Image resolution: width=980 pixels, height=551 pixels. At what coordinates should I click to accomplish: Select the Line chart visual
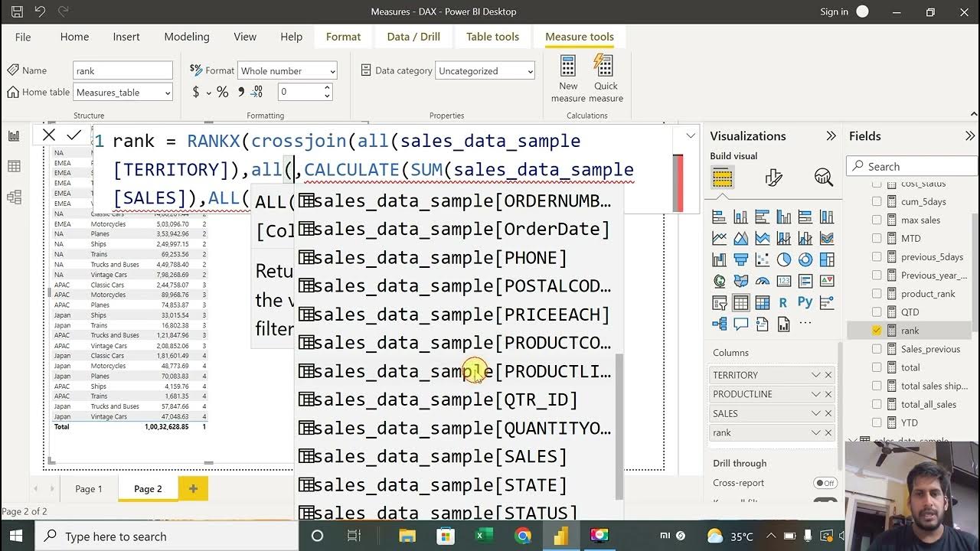[x=719, y=238]
